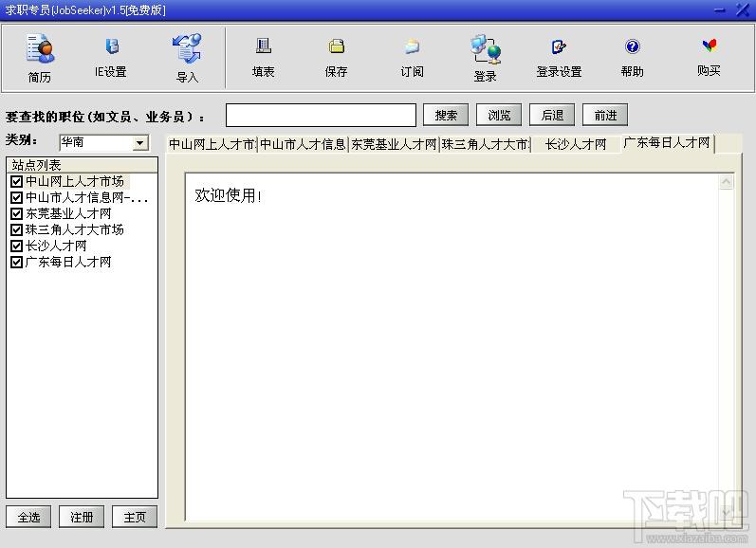Expand the 类别 dropdown showing 华南
Viewport: 756px width, 548px height.
click(140, 142)
